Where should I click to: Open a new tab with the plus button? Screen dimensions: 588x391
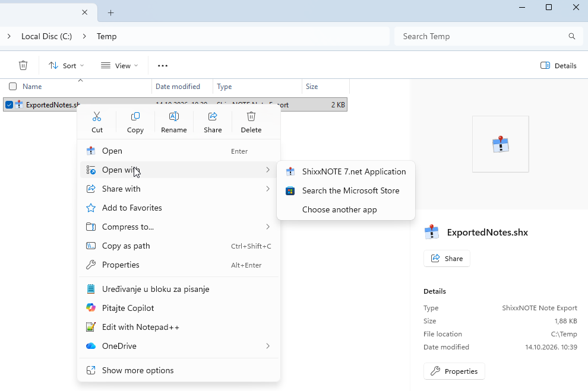110,12
